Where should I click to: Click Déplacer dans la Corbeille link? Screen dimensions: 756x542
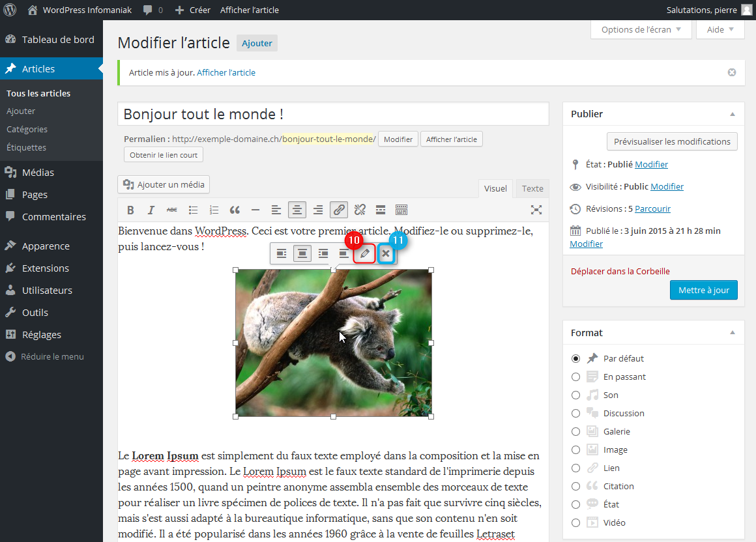coord(620,271)
